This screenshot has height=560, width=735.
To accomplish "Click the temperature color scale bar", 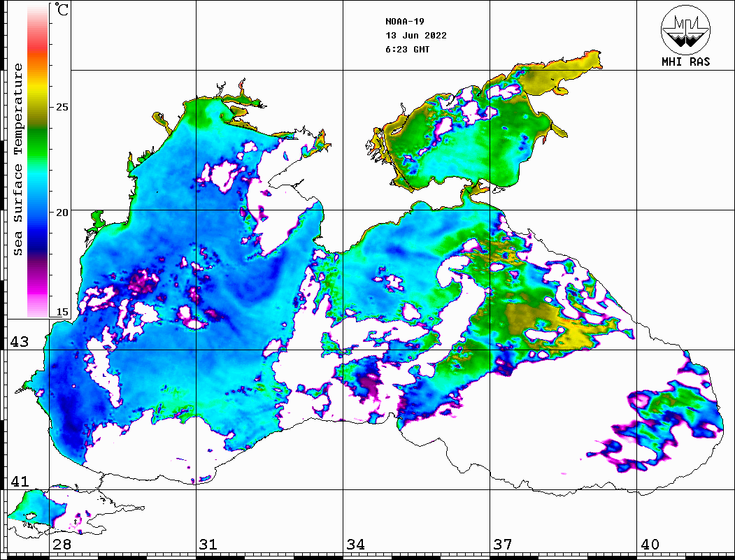I will 38,161.
